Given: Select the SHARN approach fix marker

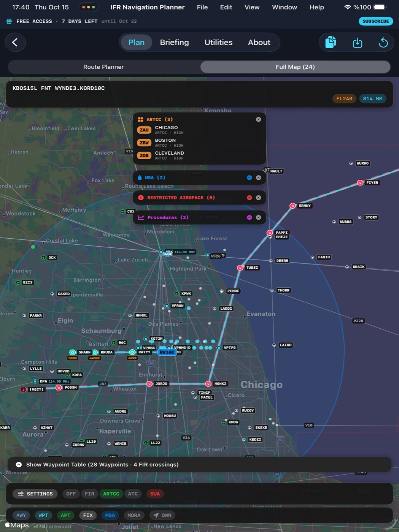Looking at the screenshot, I should (x=72, y=352).
